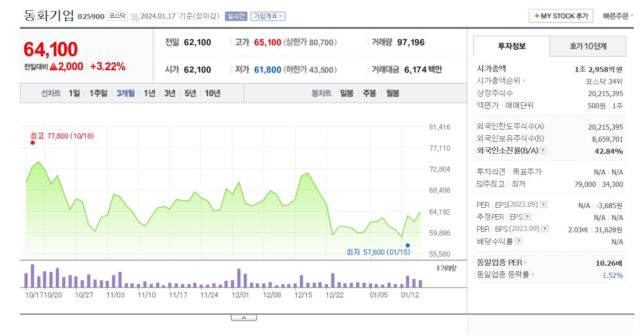Viewport: 644px width, 335px height.
Task: Click the tall volume bar near 12/01
Action: pyautogui.click(x=239, y=278)
